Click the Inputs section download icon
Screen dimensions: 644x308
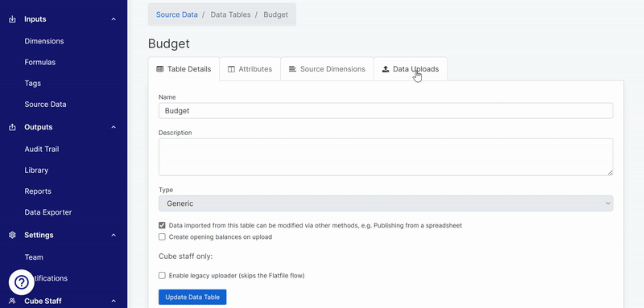tap(12, 19)
